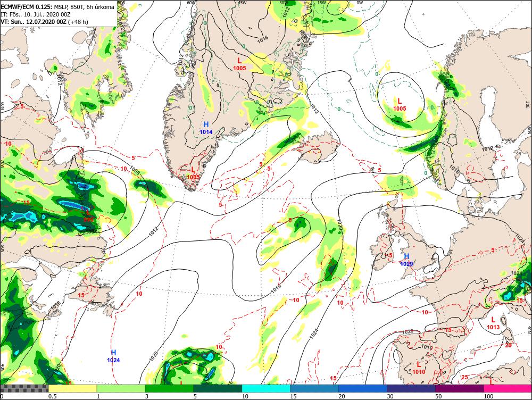Click the '0.5' legend scale value
532x400 pixels.
[x=52, y=396]
